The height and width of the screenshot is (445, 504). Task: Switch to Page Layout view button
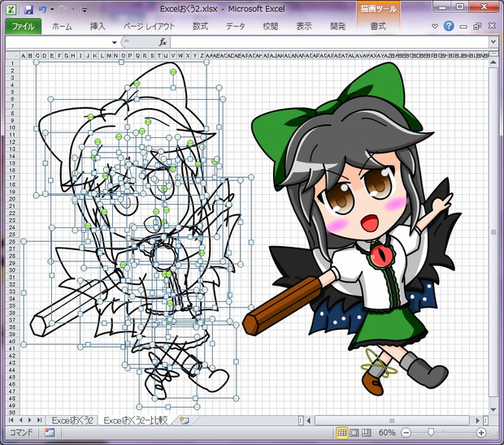point(354,433)
